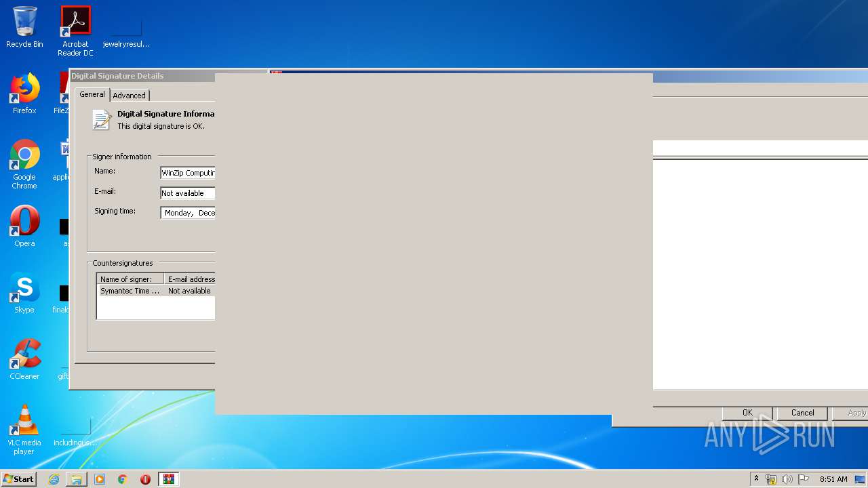The width and height of the screenshot is (868, 488).
Task: Launch Skype from the desktop
Action: point(24,293)
